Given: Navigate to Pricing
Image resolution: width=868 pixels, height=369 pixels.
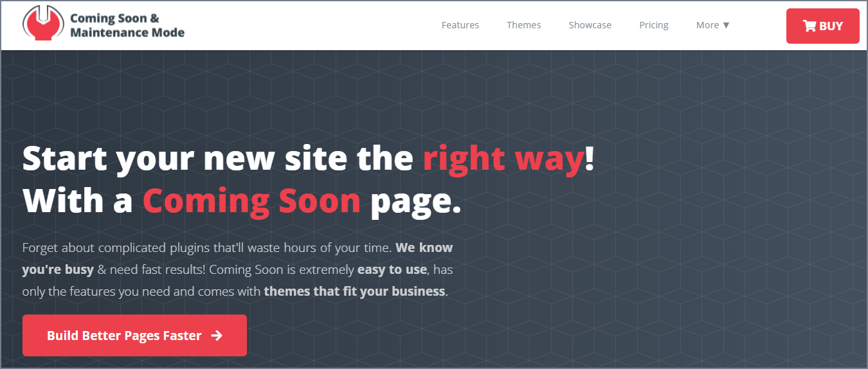Looking at the screenshot, I should point(654,25).
